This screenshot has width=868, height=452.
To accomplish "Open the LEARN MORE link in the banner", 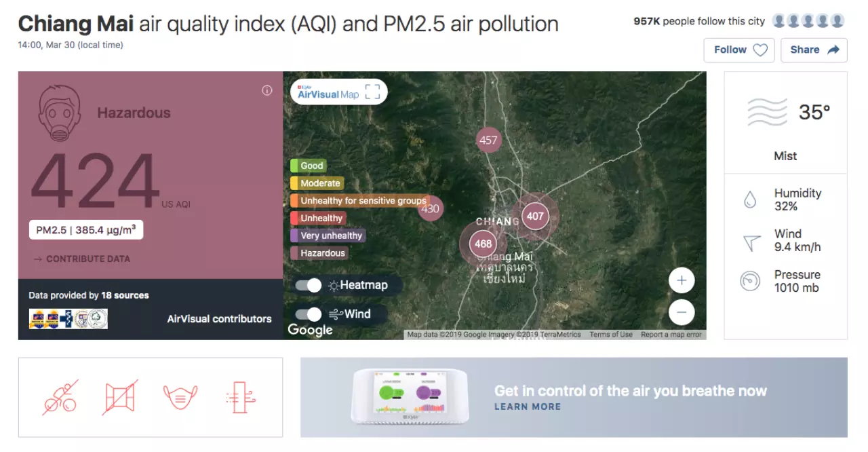I will pyautogui.click(x=528, y=407).
